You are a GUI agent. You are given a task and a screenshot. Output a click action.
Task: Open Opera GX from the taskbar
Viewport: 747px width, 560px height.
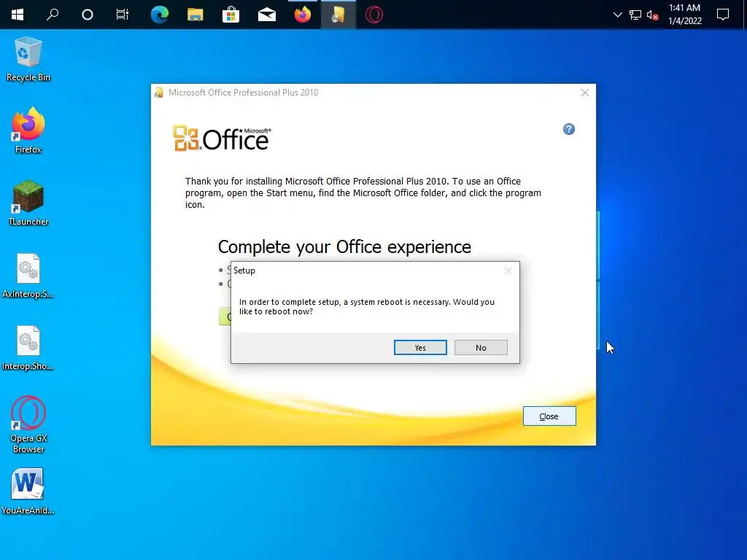(374, 15)
